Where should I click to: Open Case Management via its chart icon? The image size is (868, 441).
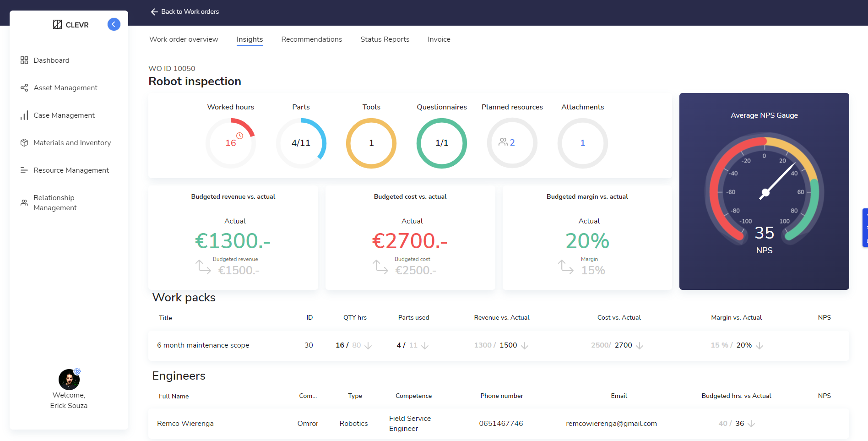(24, 115)
